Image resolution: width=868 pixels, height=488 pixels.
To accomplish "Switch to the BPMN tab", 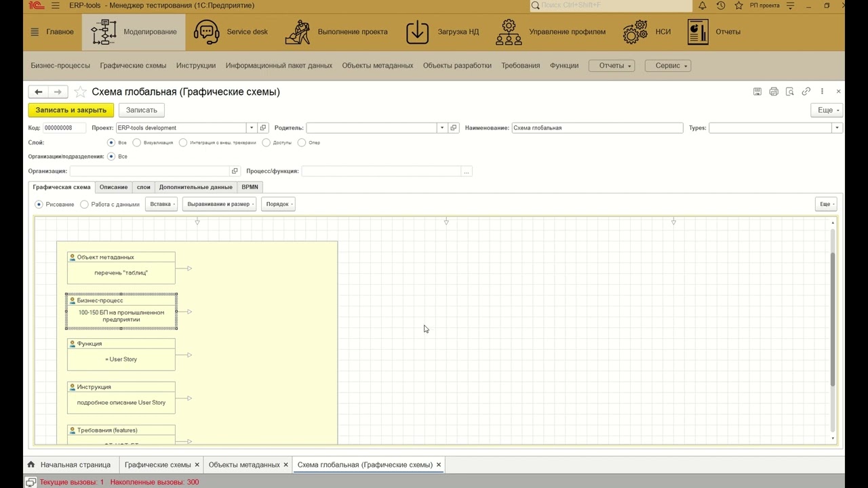I will (250, 187).
